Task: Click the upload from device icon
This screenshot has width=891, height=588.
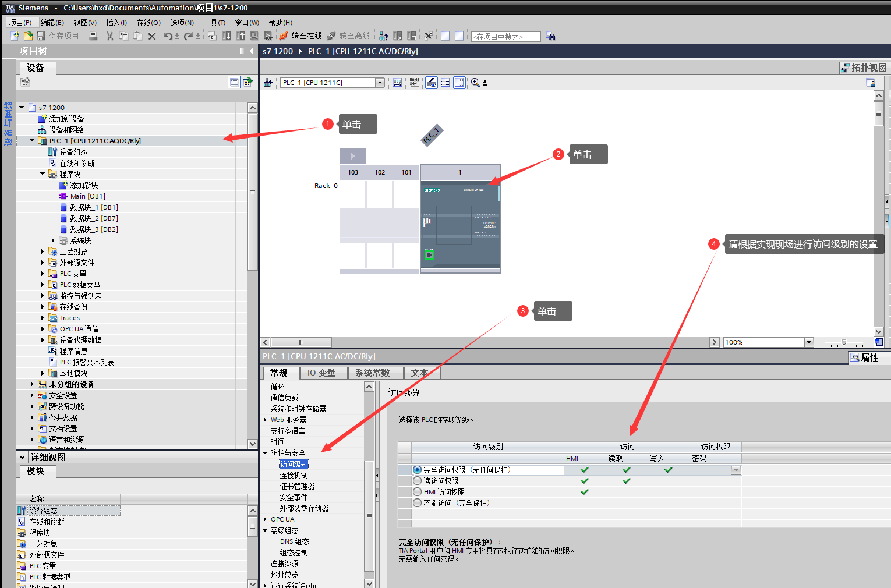Action: tap(240, 36)
